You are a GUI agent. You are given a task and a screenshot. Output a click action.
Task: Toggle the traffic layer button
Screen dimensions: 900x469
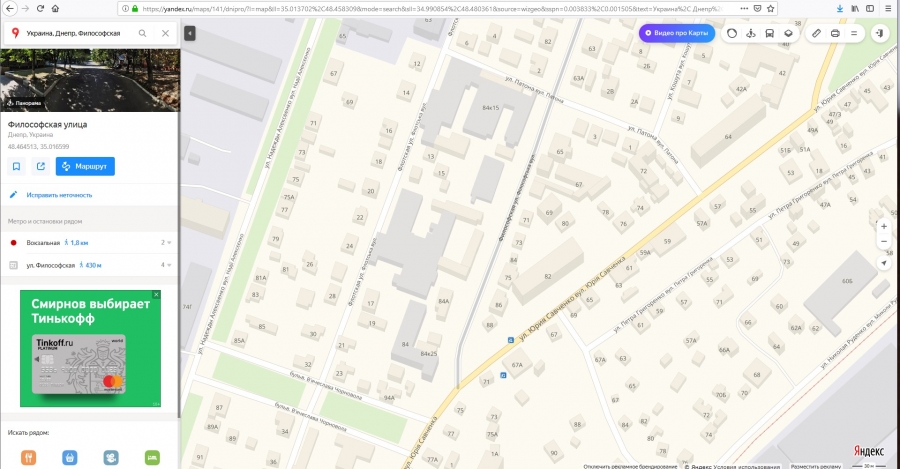click(x=732, y=33)
